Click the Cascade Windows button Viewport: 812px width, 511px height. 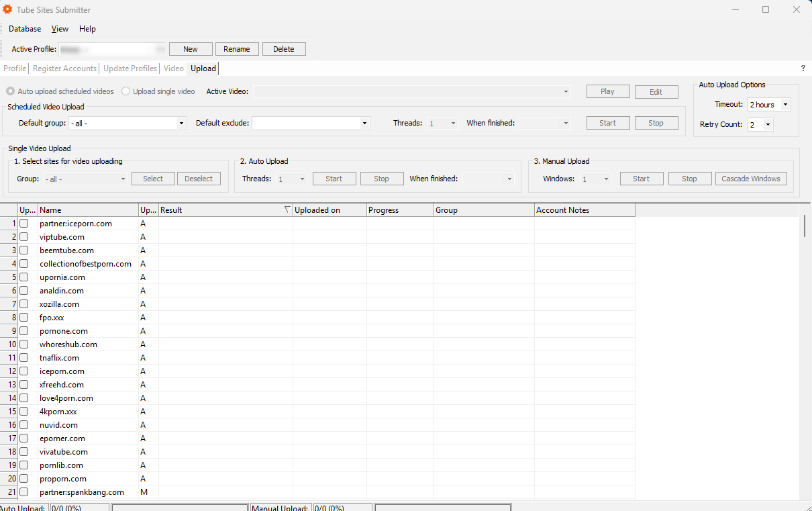click(x=751, y=179)
